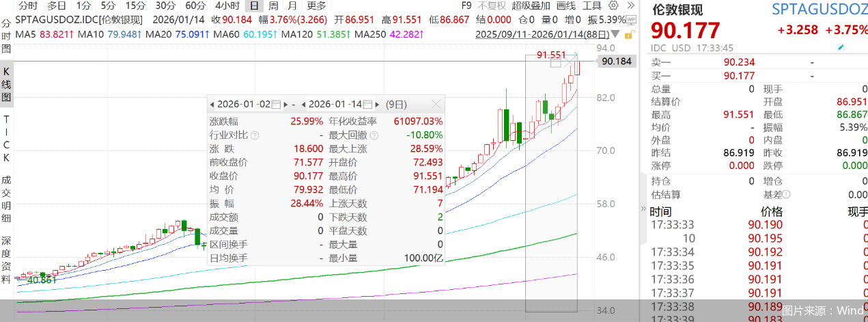868x322 pixels.
Task: Close the interval statistics popup
Action: point(436,105)
